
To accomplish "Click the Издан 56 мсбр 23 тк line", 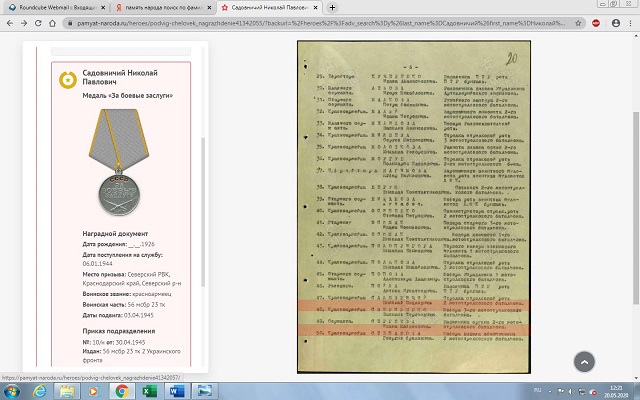I will click(131, 356).
